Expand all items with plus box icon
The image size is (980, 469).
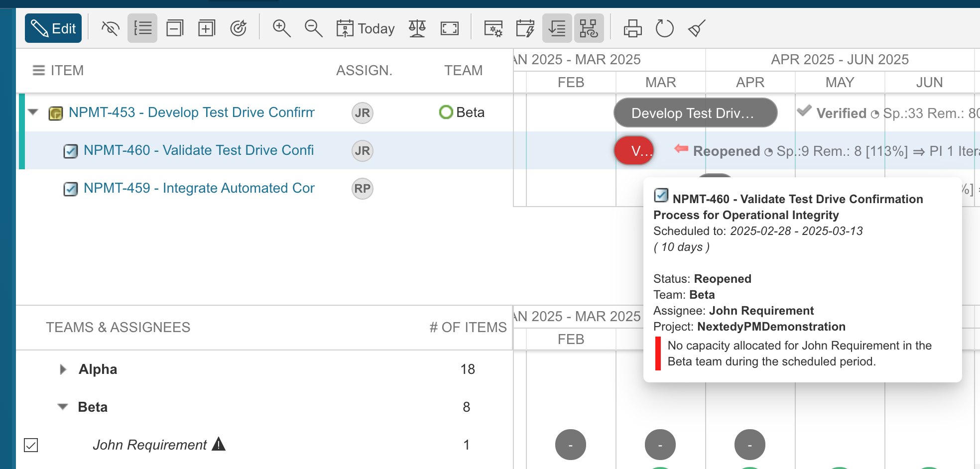coord(207,28)
